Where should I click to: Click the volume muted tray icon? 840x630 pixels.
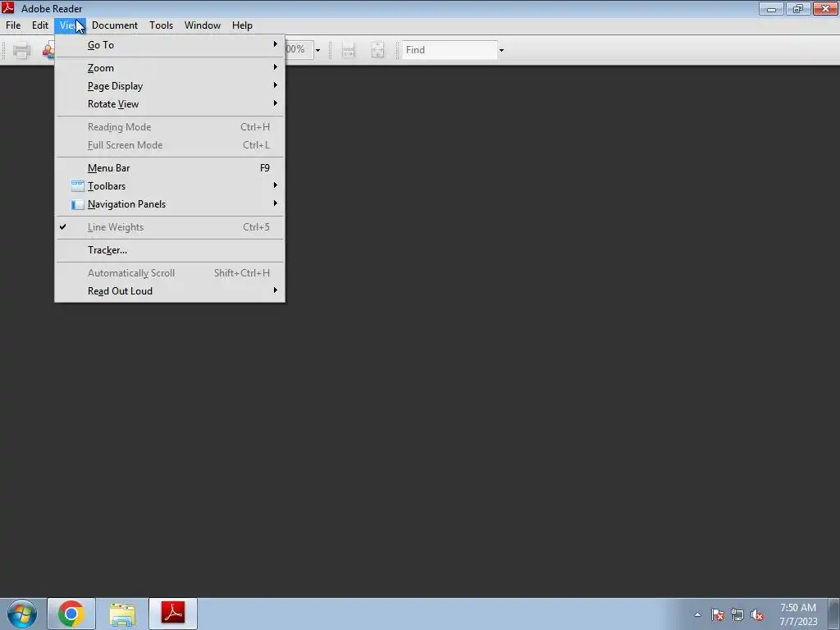tap(757, 614)
